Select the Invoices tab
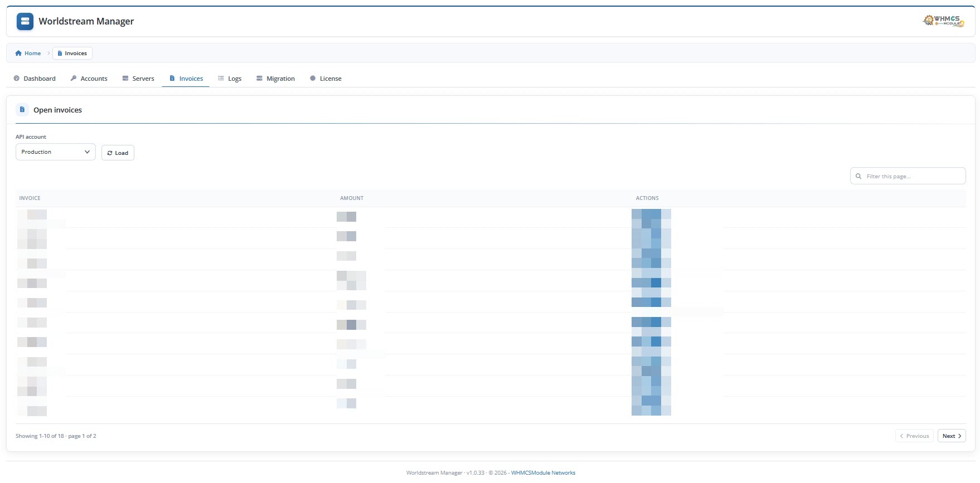The width and height of the screenshot is (980, 483). [x=186, y=79]
